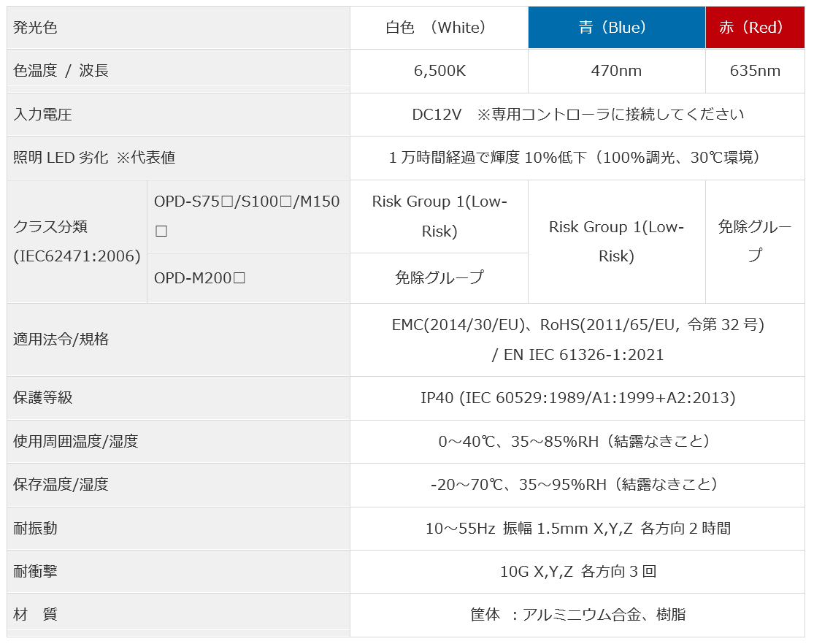Screen dimensions: 814x644
Task: Select the blue 青 (Blue) header cell
Action: click(x=617, y=28)
